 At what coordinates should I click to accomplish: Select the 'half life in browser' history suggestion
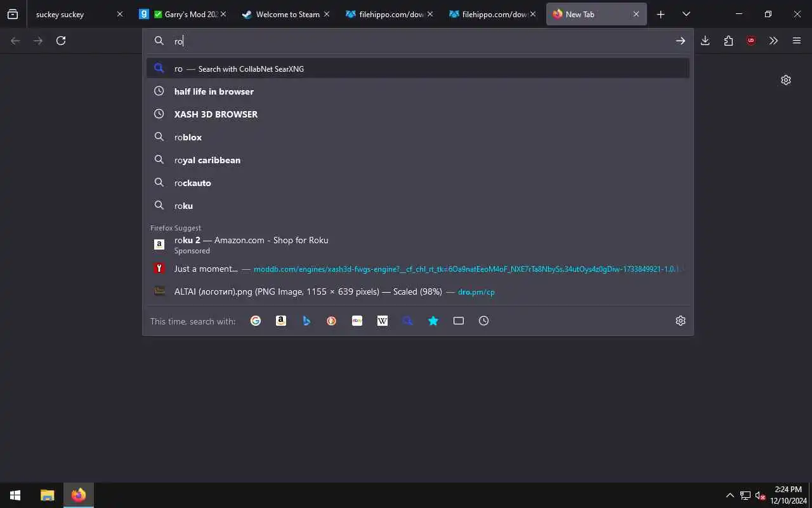[418, 91]
